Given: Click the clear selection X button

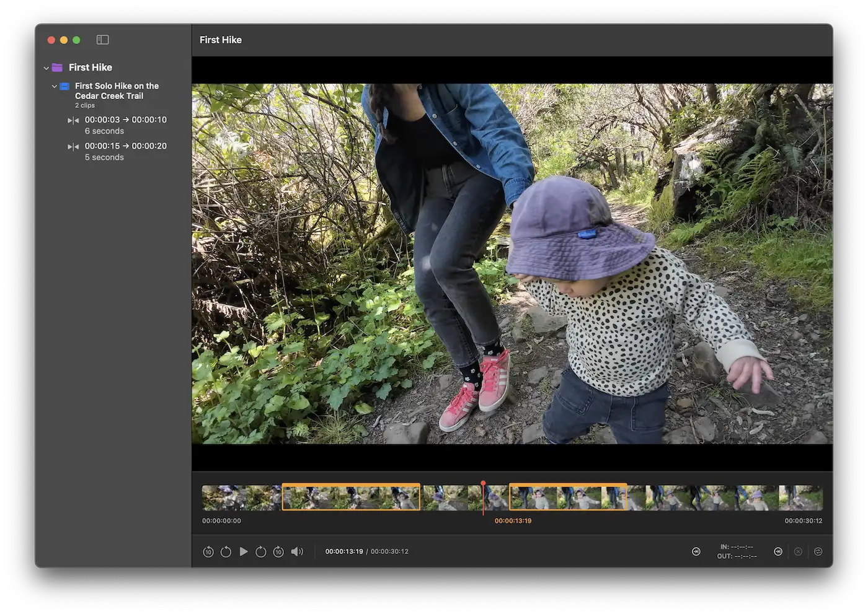Looking at the screenshot, I should pyautogui.click(x=798, y=551).
